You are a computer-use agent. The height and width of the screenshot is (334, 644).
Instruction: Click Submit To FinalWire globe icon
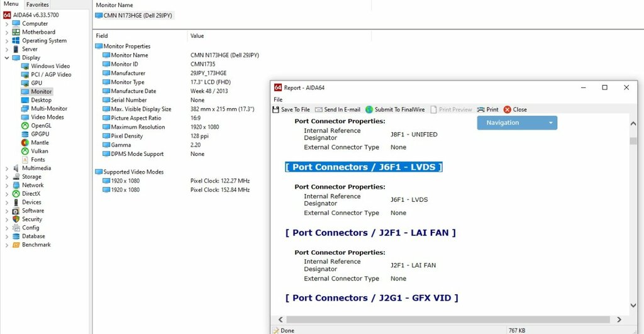[369, 109]
